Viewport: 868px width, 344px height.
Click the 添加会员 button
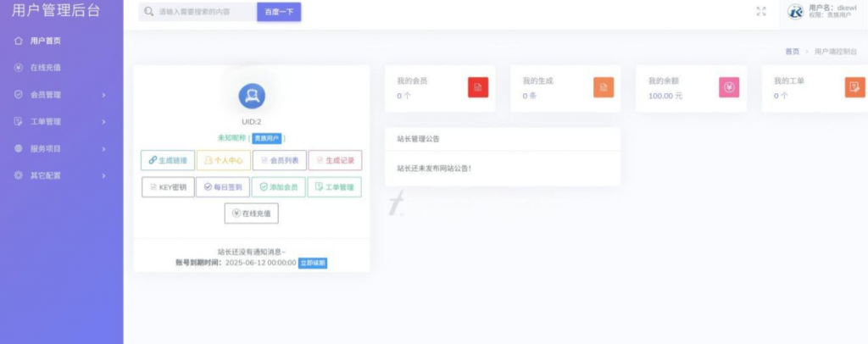pyautogui.click(x=279, y=187)
